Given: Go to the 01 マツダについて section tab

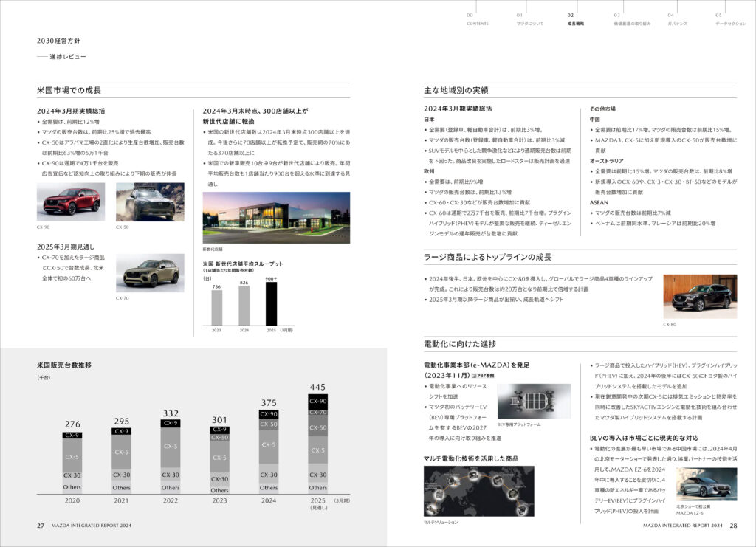Looking at the screenshot, I should tap(529, 19).
